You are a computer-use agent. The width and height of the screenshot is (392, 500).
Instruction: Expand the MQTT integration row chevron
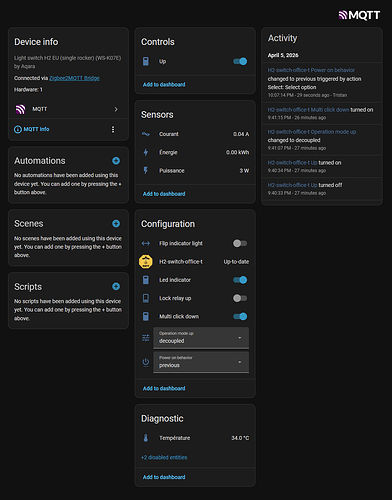click(116, 109)
